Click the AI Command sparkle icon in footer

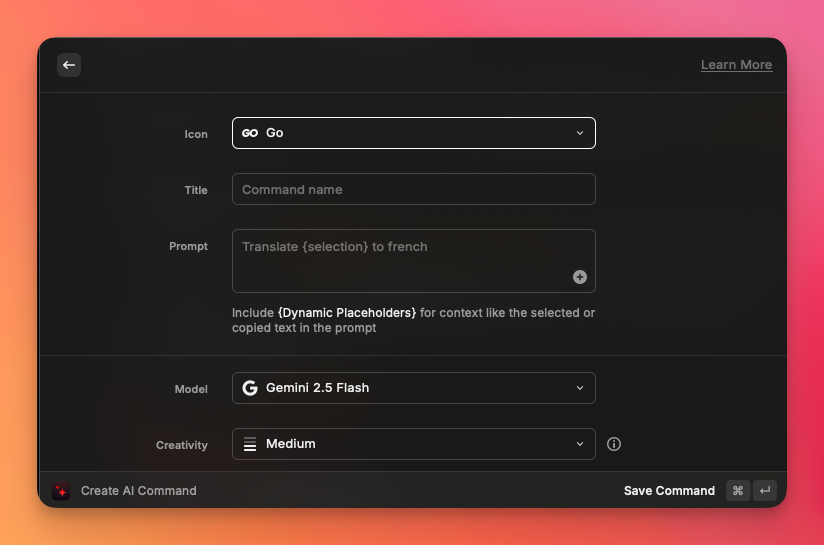click(x=61, y=491)
